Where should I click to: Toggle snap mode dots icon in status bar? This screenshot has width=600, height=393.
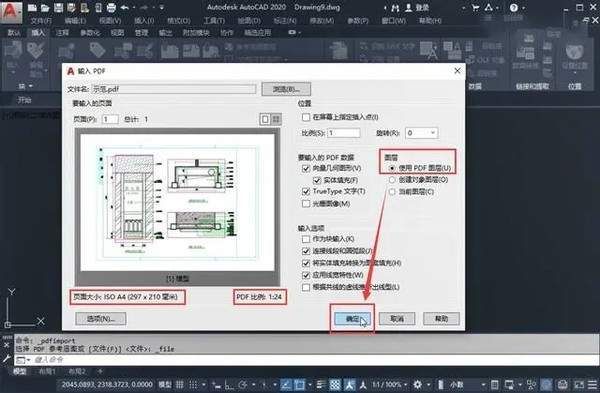point(194,385)
